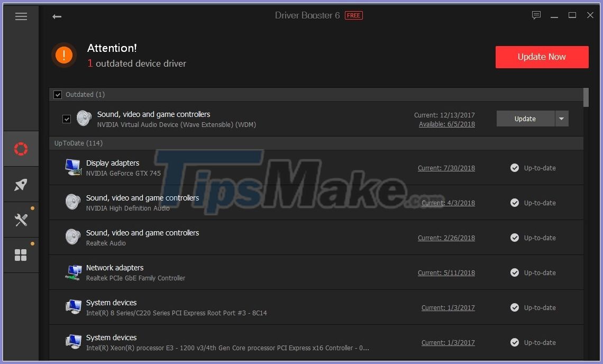Open the Tools wrench icon in sidebar
Screen dimensions: 603x364
pyautogui.click(x=21, y=220)
